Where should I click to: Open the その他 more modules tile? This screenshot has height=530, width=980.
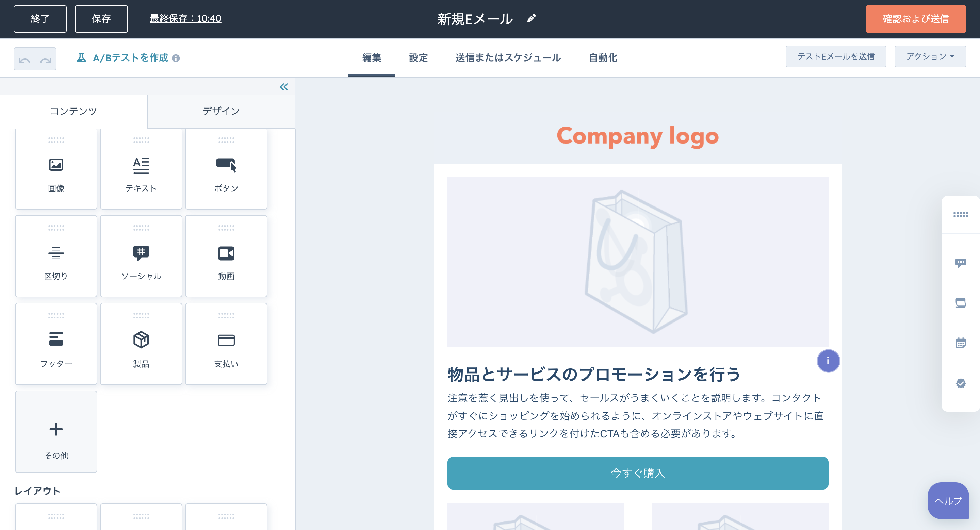point(56,432)
